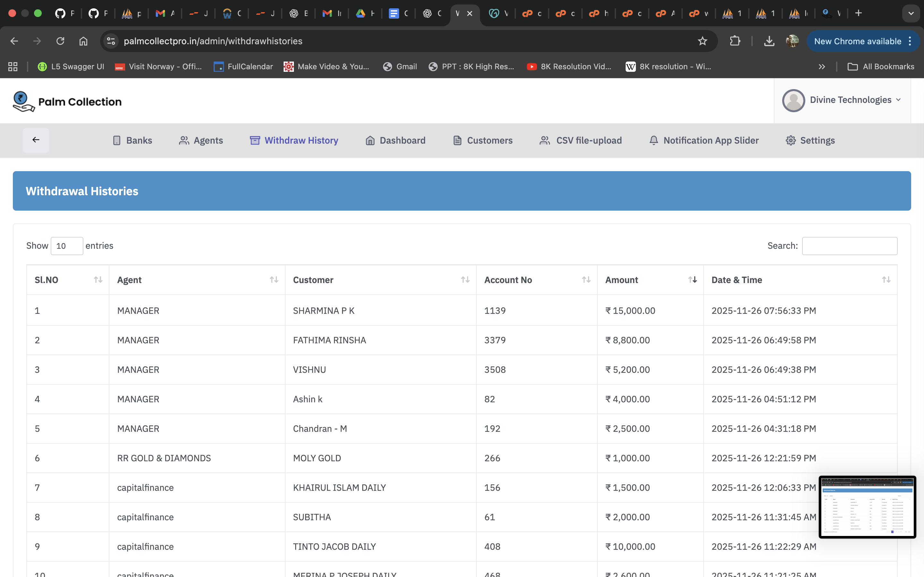Click the Palm Collection logo
Screen dimensions: 924x577
(67, 102)
